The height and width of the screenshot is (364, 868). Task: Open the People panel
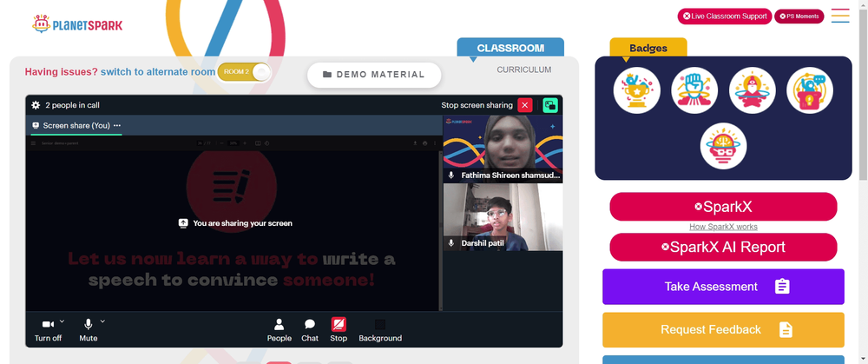(279, 330)
